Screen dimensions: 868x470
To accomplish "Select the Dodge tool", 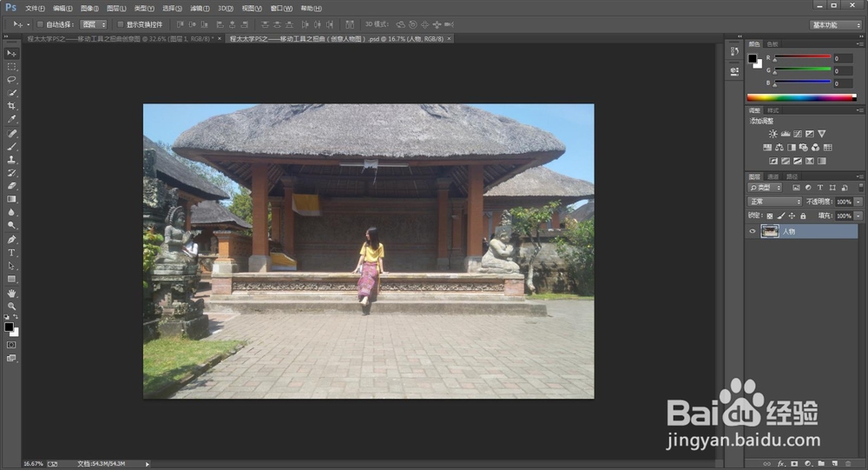I will [x=11, y=226].
